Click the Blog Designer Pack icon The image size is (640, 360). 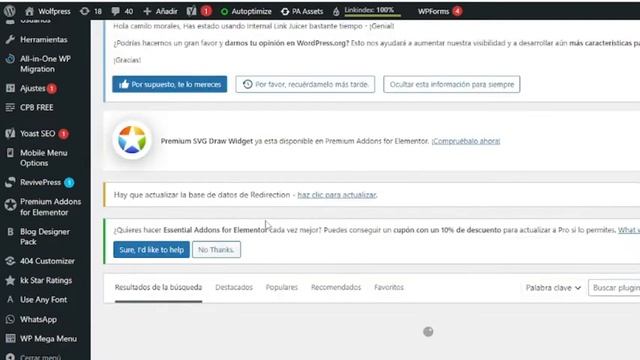point(10,232)
